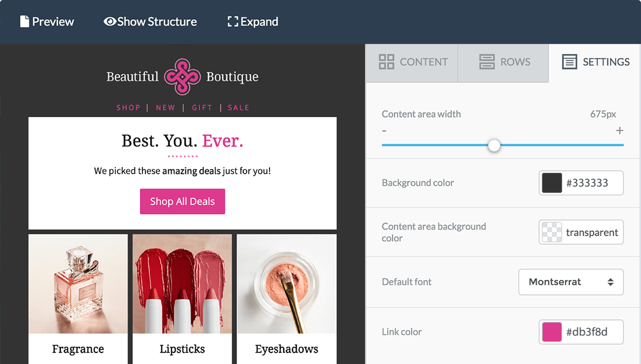Screen dimensions: 641x364
Task: Open the Default font Montserrat dropdown
Action: click(571, 282)
